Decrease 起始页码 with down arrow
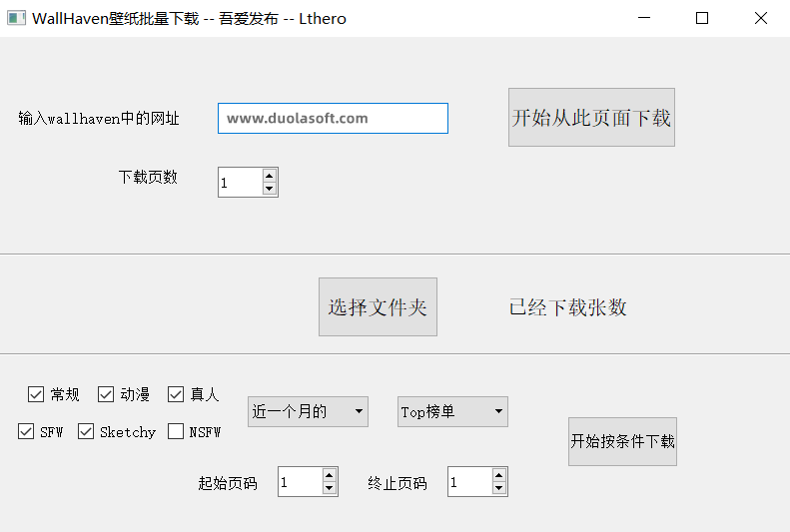Viewport: 790px width, 532px height. coord(330,488)
